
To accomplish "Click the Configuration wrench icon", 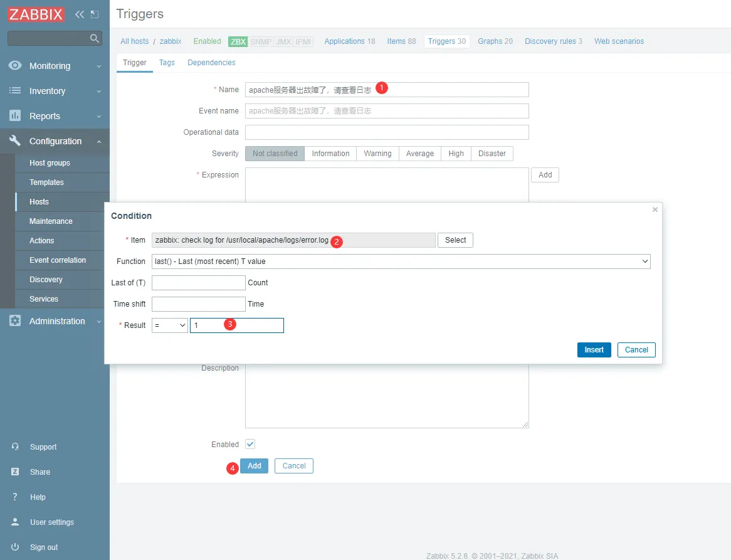I will pyautogui.click(x=15, y=140).
